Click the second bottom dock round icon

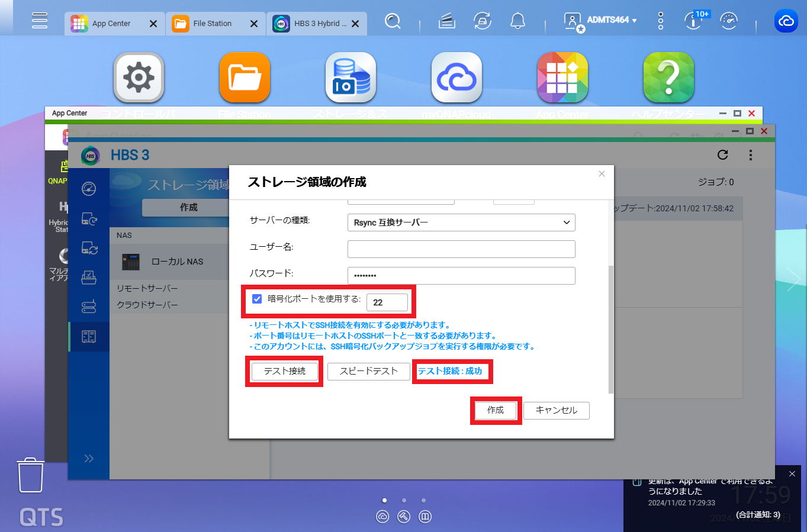click(404, 517)
